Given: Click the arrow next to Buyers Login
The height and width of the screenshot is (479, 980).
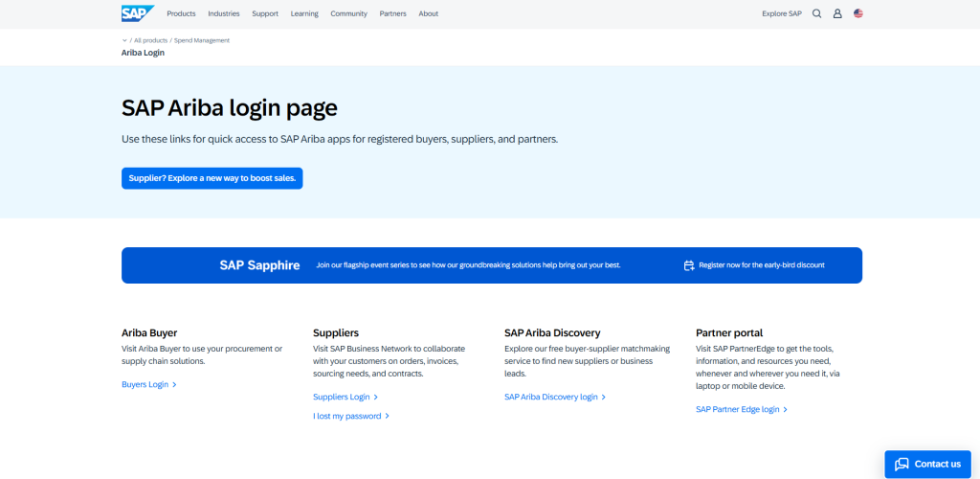Looking at the screenshot, I should pyautogui.click(x=174, y=384).
